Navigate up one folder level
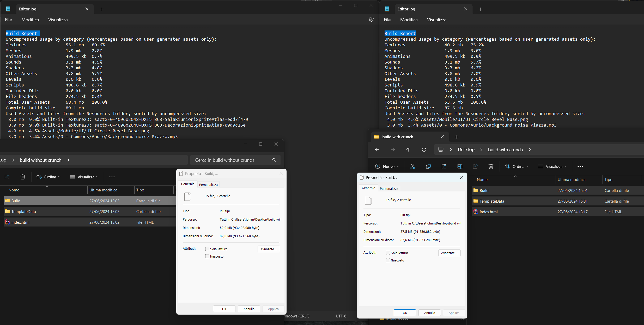 click(408, 149)
